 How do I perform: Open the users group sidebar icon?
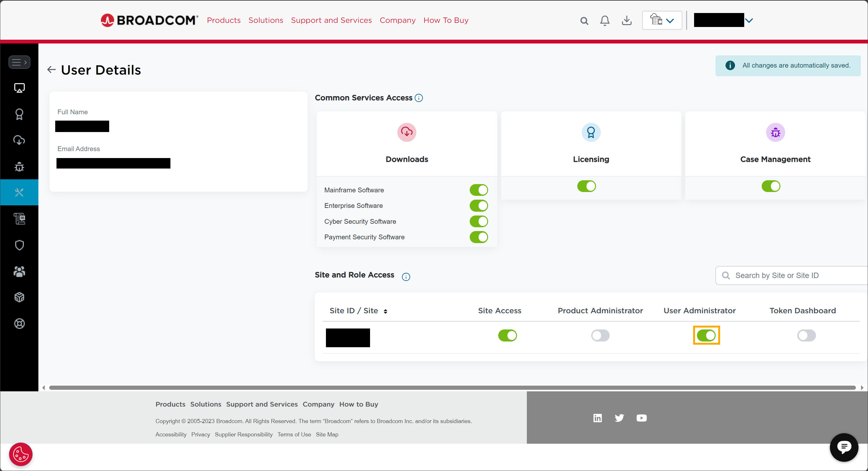19,271
